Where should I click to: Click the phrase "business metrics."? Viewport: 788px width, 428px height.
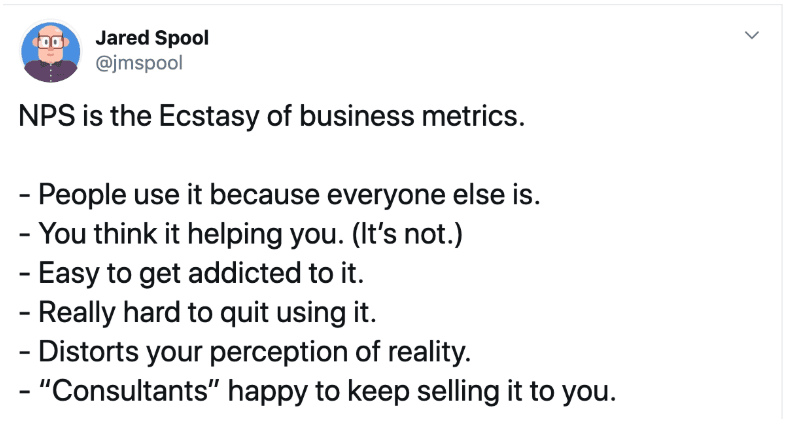412,116
